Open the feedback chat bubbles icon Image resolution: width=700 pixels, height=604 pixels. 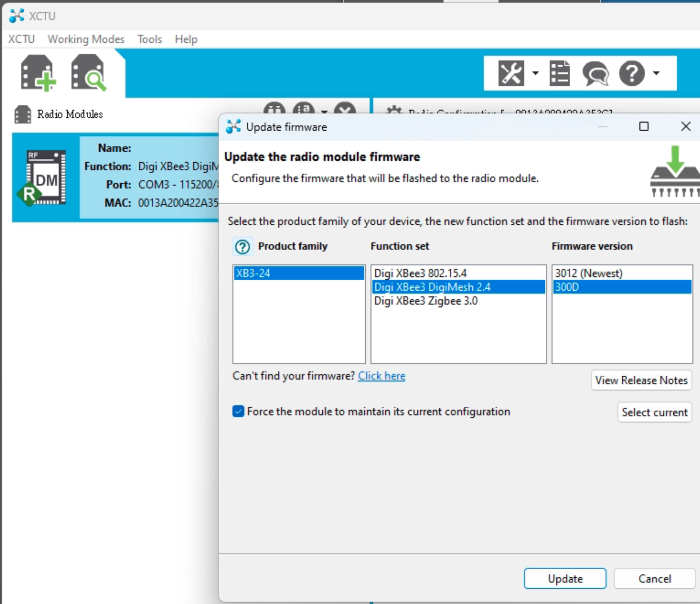pyautogui.click(x=595, y=73)
